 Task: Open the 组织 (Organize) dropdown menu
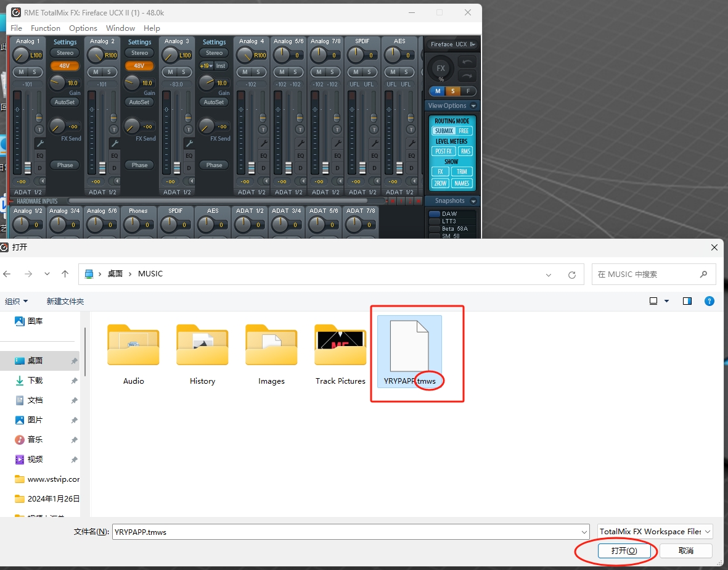tap(16, 302)
